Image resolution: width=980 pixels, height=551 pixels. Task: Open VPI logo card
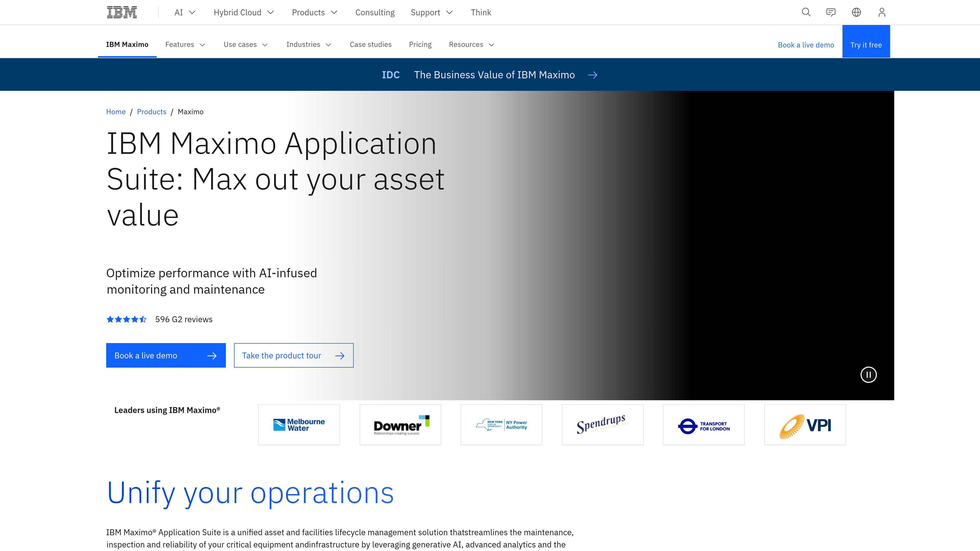pos(805,424)
